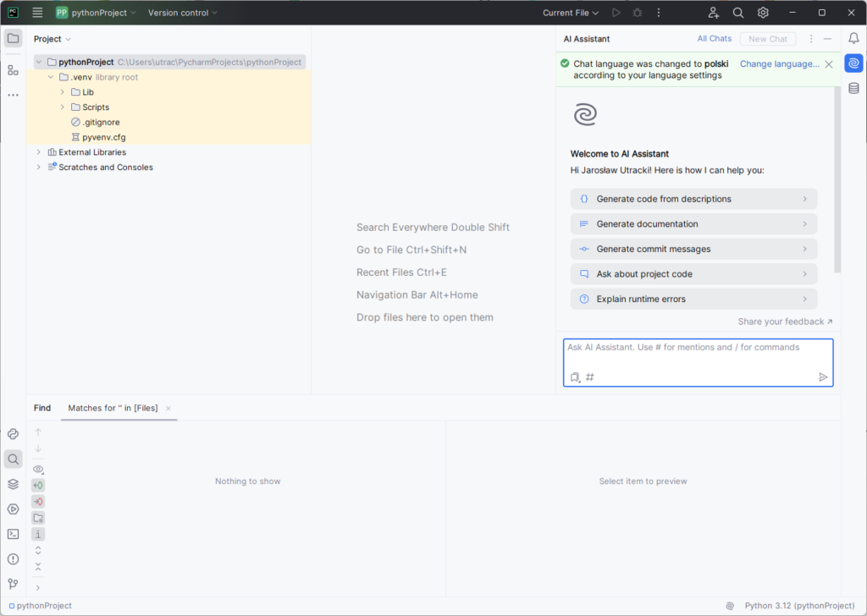
Task: Toggle show read access matches filter
Action: pyautogui.click(x=38, y=485)
